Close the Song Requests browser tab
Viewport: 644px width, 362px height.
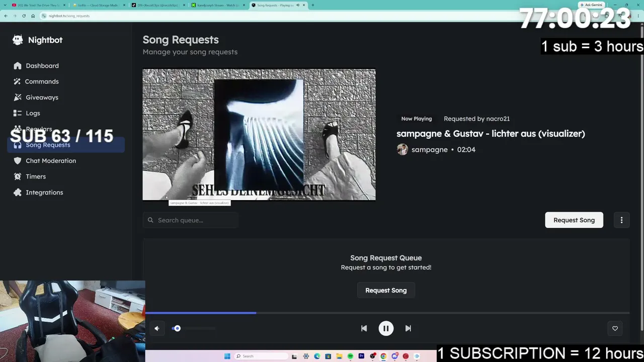(304, 5)
